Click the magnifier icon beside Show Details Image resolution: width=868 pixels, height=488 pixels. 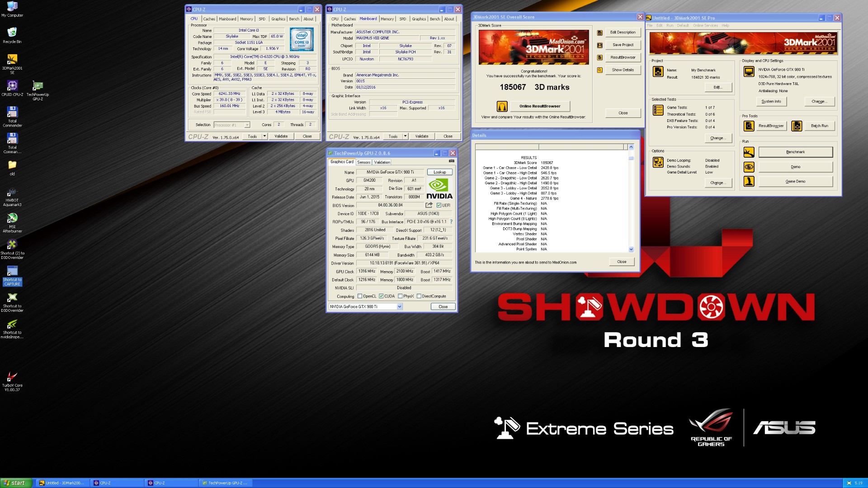click(600, 70)
